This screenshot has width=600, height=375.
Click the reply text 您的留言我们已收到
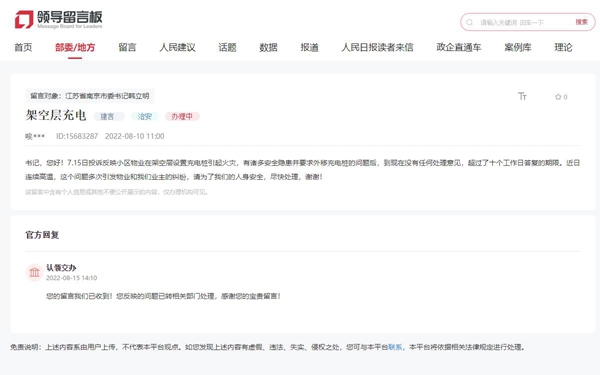coord(163,296)
